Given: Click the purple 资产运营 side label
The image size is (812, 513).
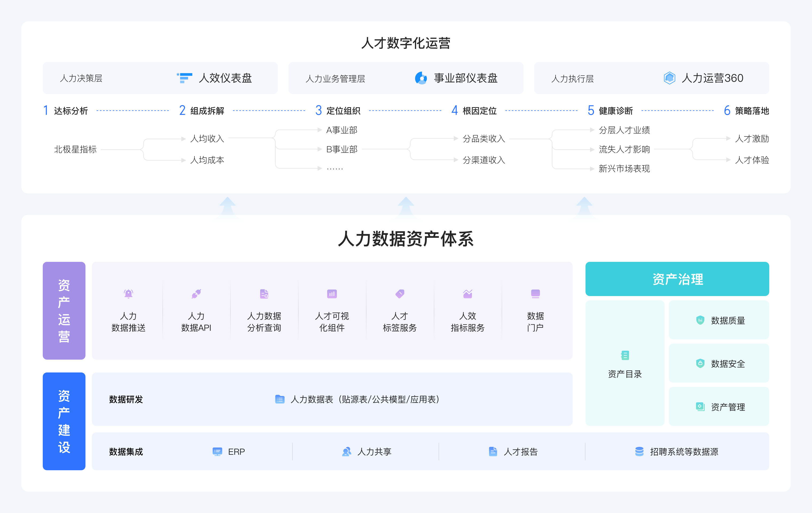Looking at the screenshot, I should pyautogui.click(x=64, y=311).
